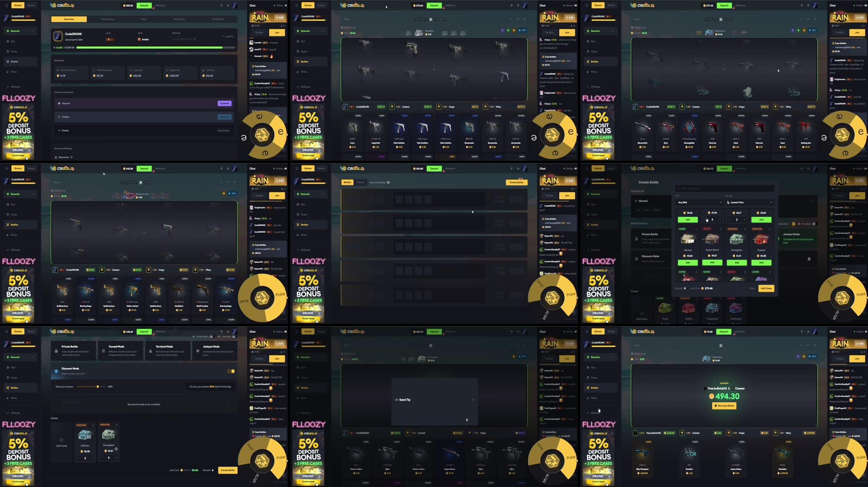Open the History tab beside Active Battles

coord(360,182)
